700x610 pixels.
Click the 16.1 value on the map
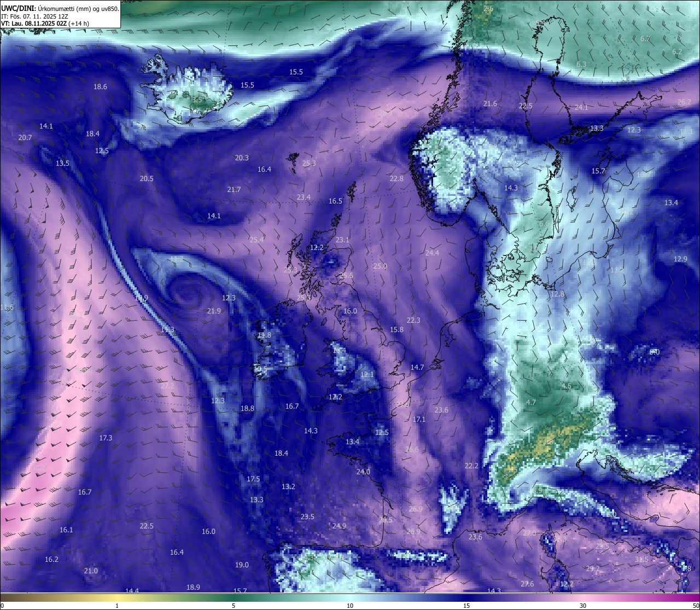(66, 530)
